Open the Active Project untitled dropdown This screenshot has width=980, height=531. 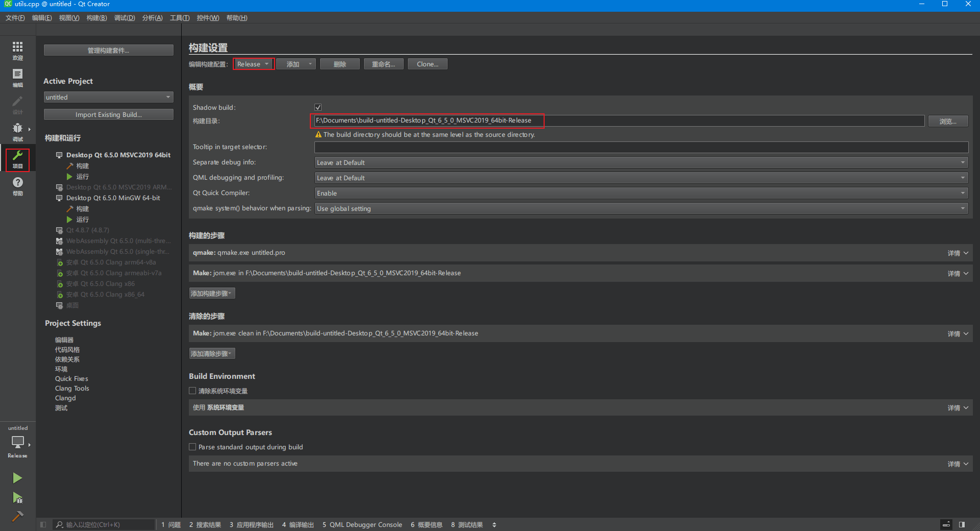[109, 97]
